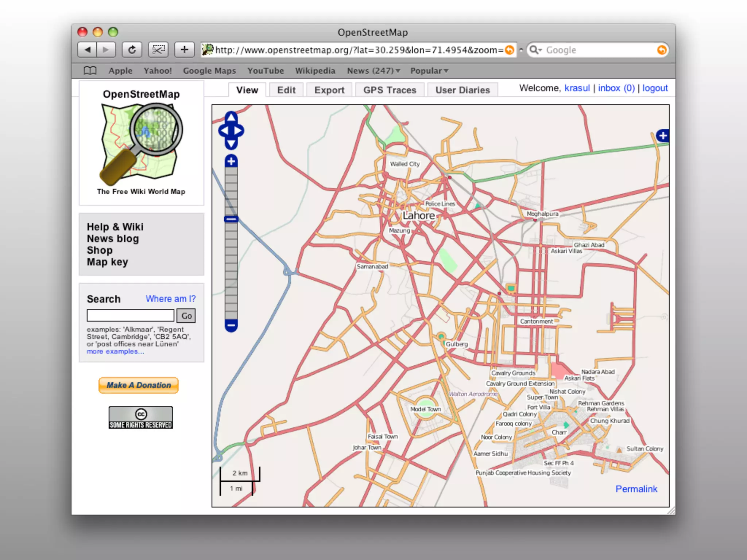
Task: Open the Yahoo! bookmark
Action: (x=158, y=71)
